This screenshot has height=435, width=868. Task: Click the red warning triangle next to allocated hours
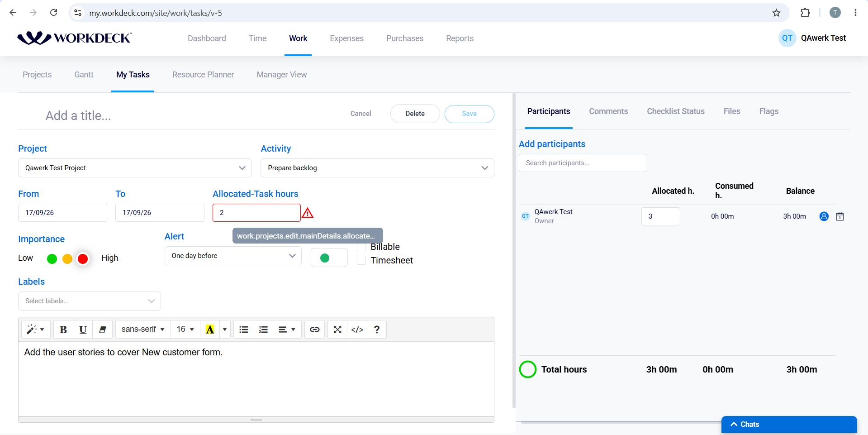pos(308,213)
